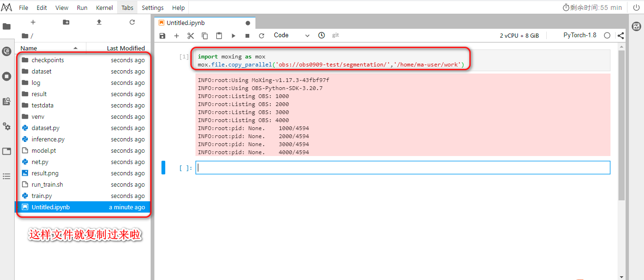Click the 2 vCPU + 8 GiB resource label
The width and height of the screenshot is (644, 280).
pyautogui.click(x=519, y=35)
